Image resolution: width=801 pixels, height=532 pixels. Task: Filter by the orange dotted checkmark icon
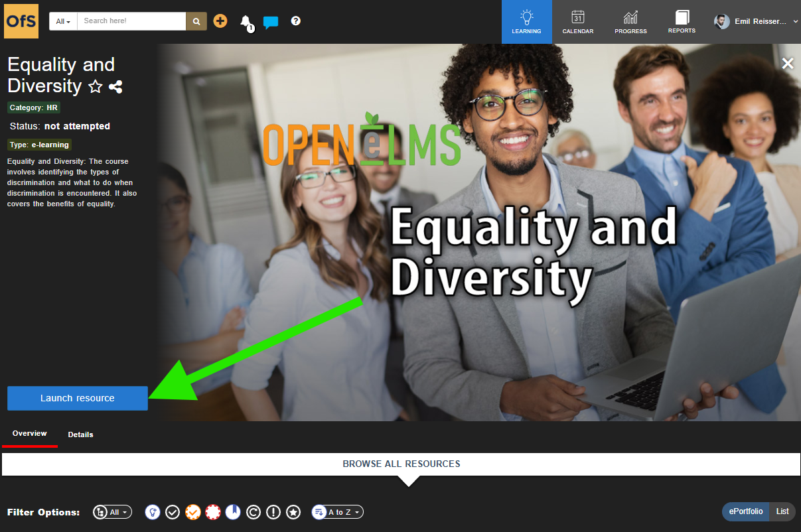tap(193, 512)
